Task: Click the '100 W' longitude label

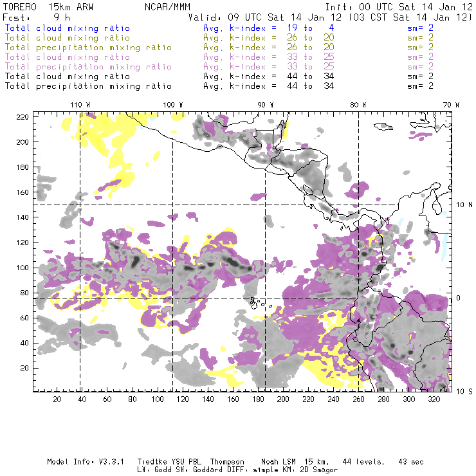Action: [x=173, y=105]
